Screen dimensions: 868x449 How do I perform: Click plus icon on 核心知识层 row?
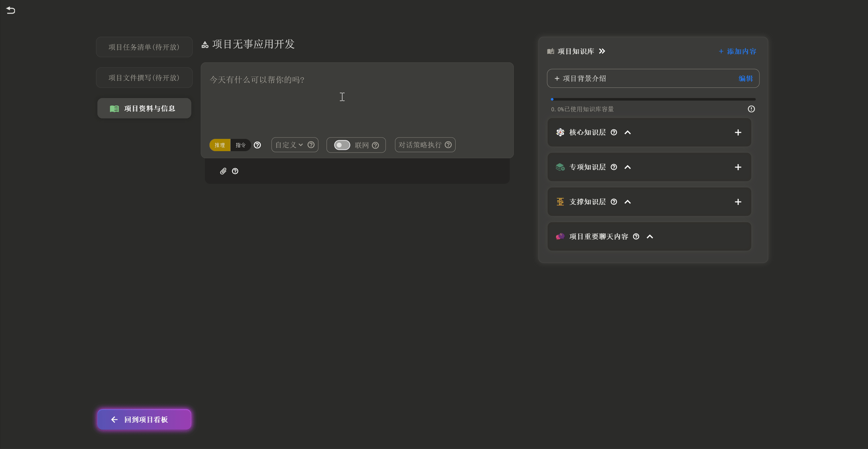point(738,132)
